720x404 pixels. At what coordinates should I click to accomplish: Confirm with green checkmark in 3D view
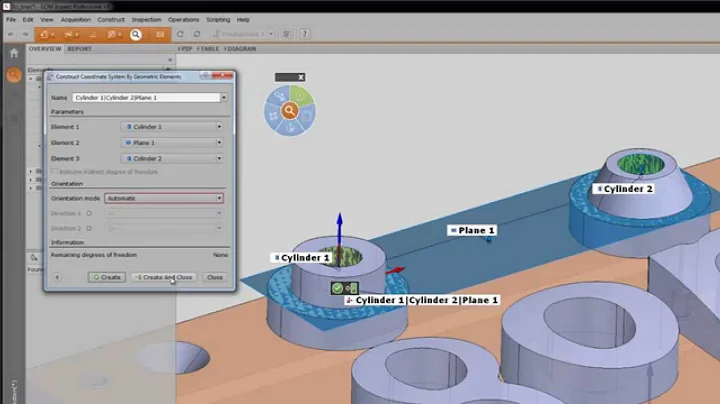pyautogui.click(x=338, y=288)
